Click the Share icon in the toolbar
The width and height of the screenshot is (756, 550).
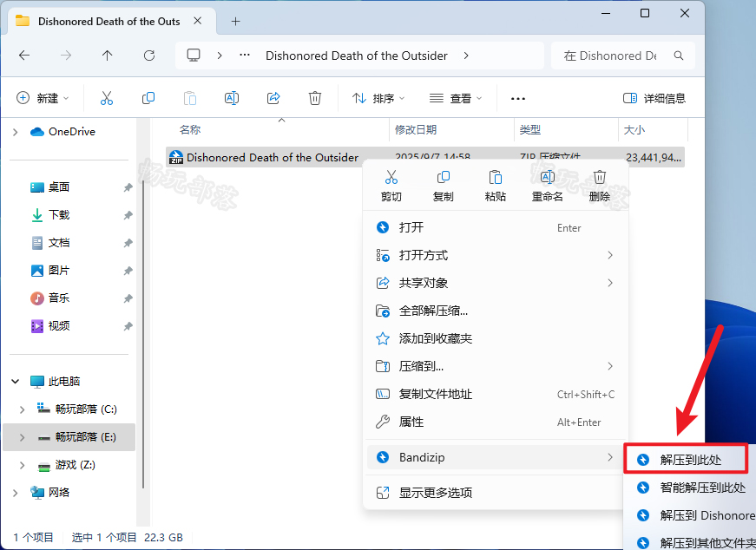coord(273,98)
